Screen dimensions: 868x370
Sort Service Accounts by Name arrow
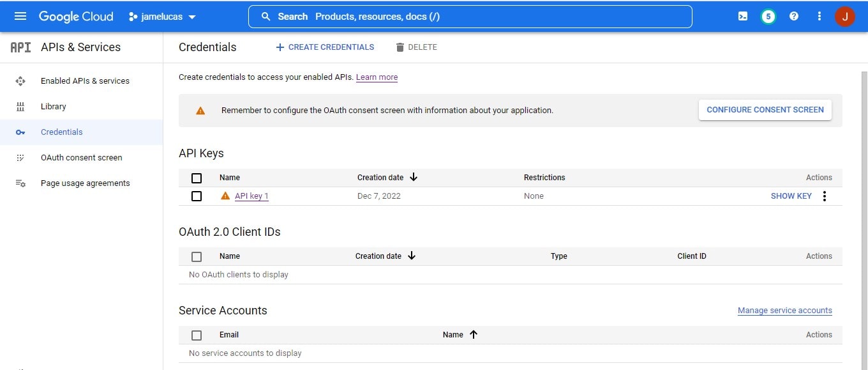coord(474,334)
